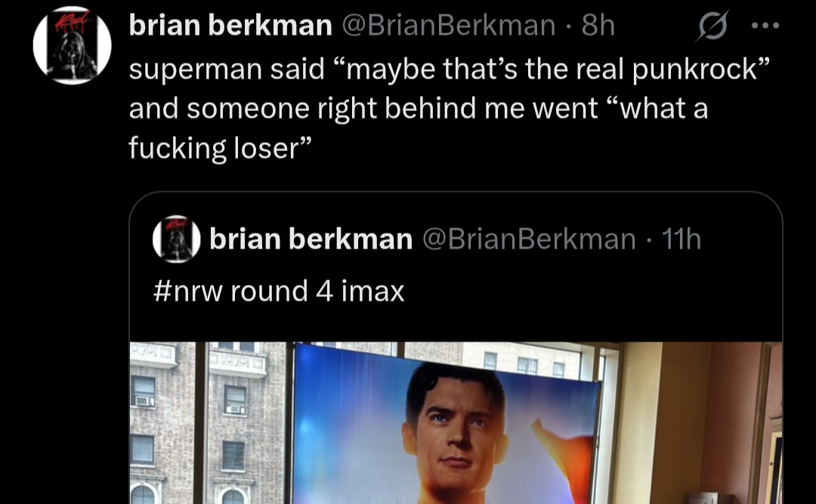
Task: Click the @BrianBerkman handle next to 11h
Action: (529, 239)
